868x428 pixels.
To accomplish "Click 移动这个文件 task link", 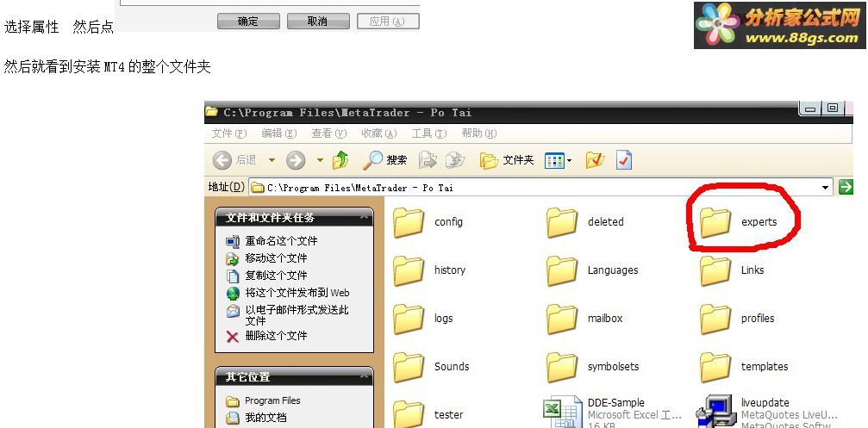I will point(266,258).
